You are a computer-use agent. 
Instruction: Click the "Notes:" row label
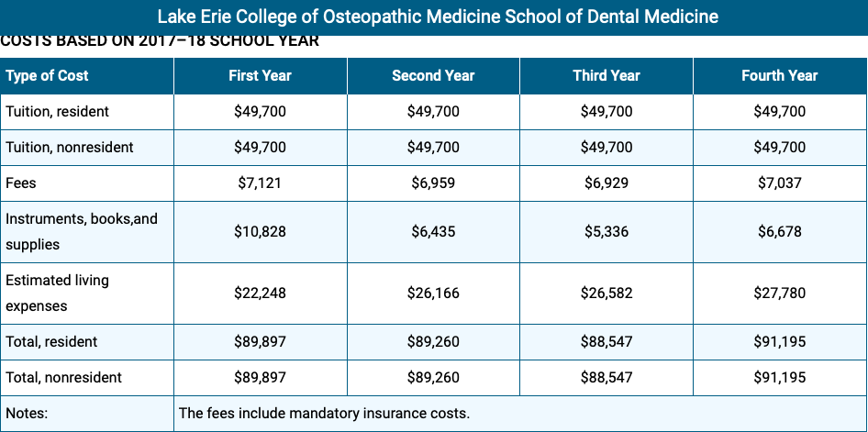27,413
